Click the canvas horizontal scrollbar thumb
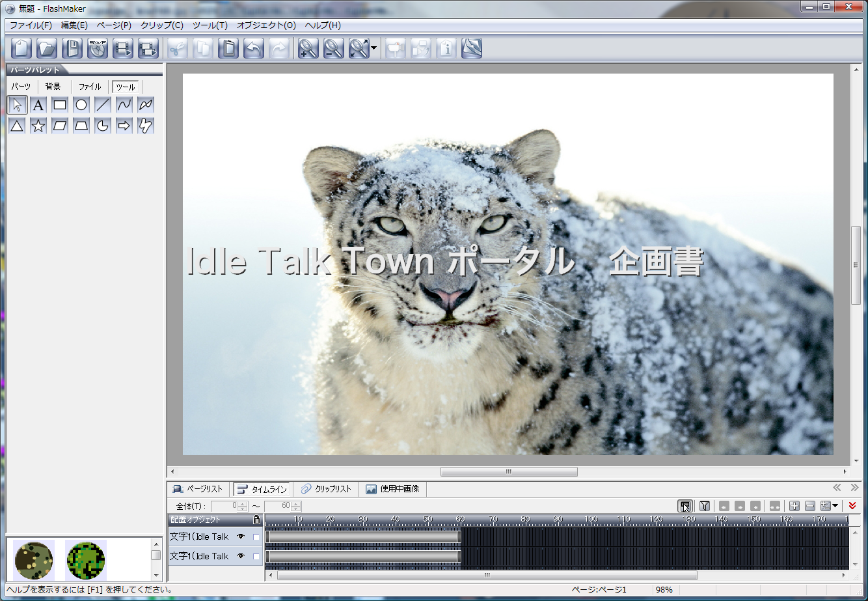Viewport: 868px width, 601px height. (x=509, y=471)
